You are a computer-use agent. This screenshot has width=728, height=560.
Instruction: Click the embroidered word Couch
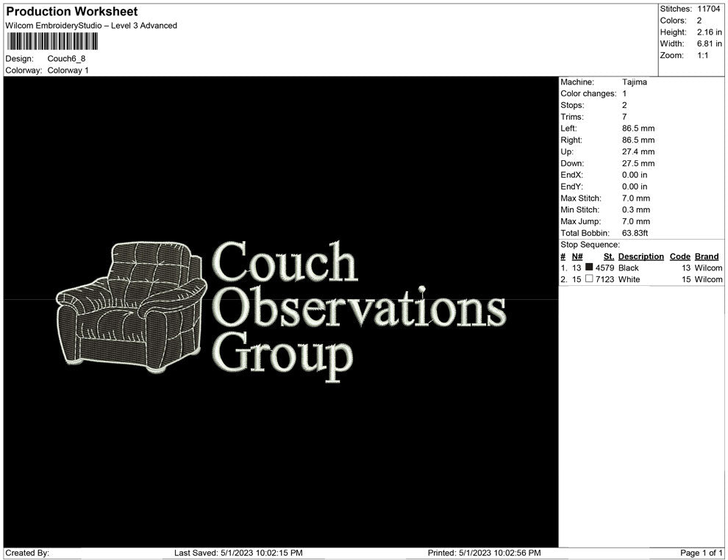pyautogui.click(x=285, y=262)
